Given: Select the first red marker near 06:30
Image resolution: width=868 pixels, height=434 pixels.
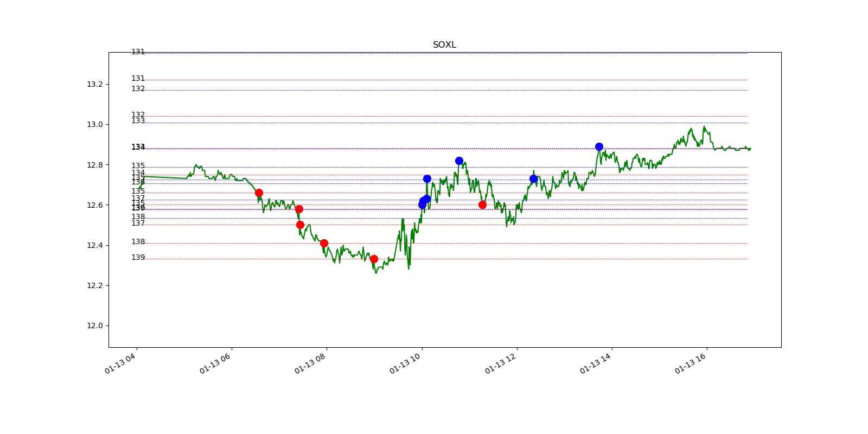Looking at the screenshot, I should (259, 193).
